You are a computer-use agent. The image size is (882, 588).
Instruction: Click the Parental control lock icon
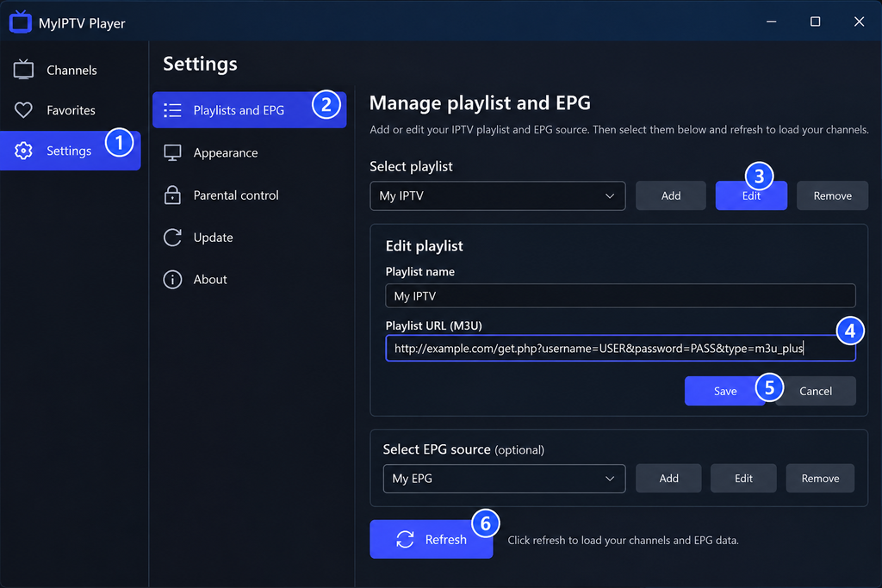point(172,195)
